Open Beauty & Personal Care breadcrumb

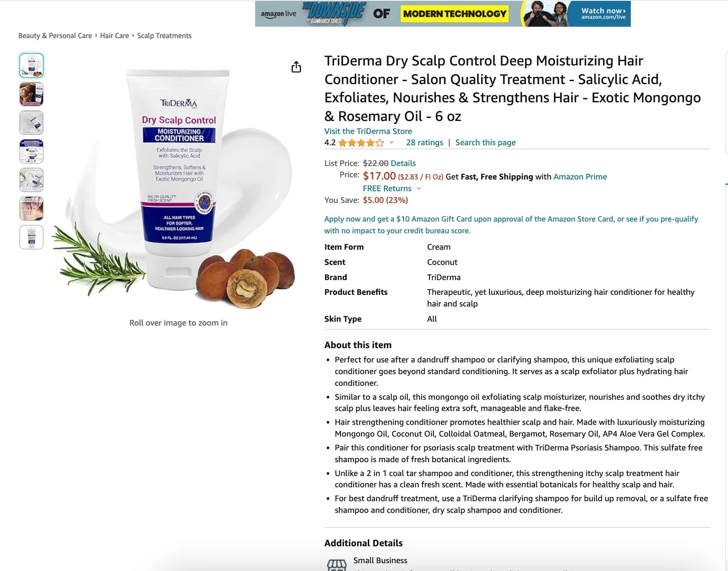(x=55, y=36)
